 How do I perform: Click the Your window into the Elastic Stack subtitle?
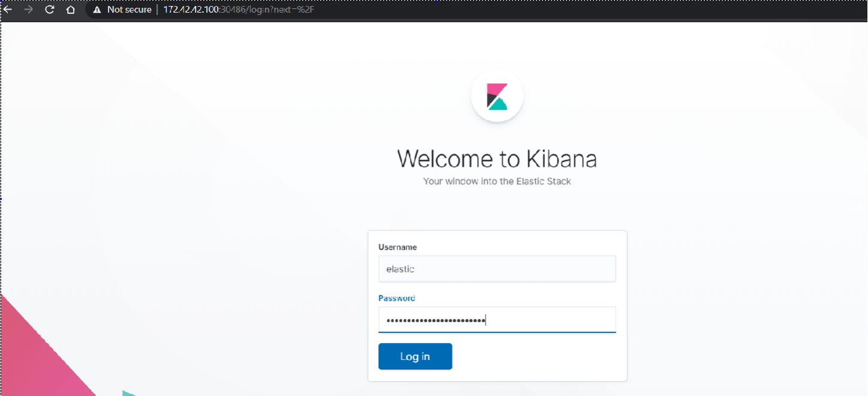497,181
